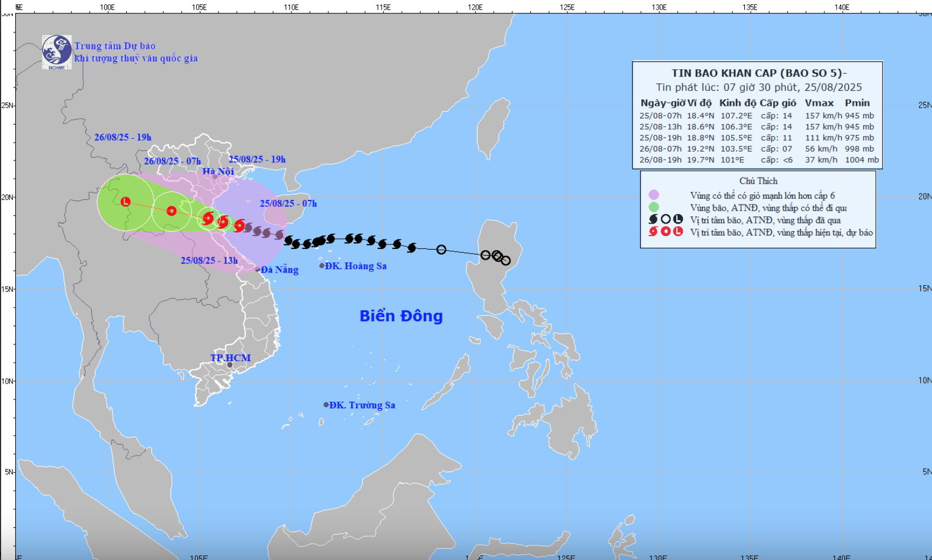Click the red circle forecast marker near 103.5E

coord(171,211)
